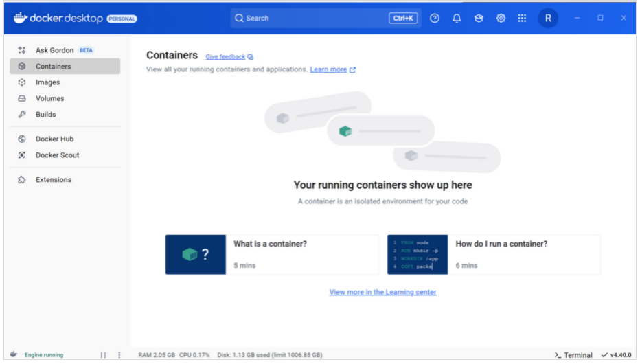Open the Learning center graduation cap icon
The image size is (640, 364).
479,19
